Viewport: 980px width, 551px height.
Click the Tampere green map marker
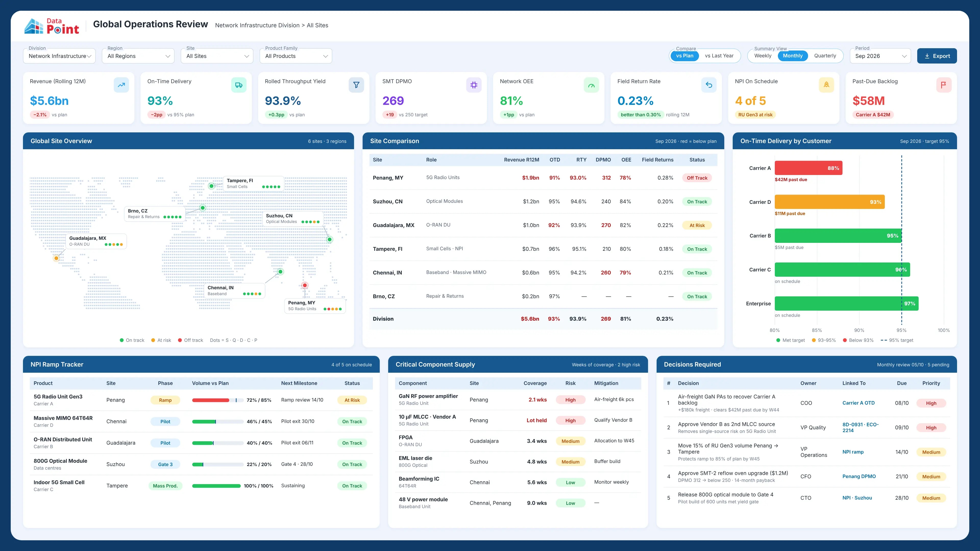coord(212,186)
